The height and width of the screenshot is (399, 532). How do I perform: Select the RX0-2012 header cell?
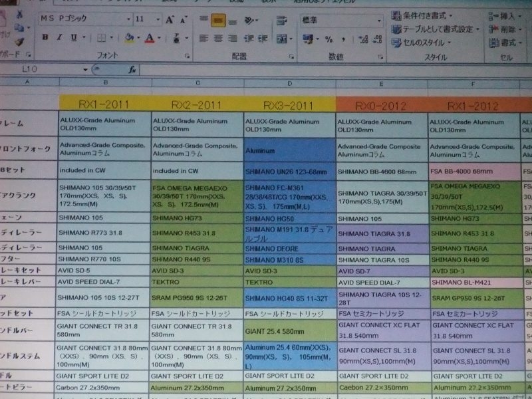tap(381, 105)
